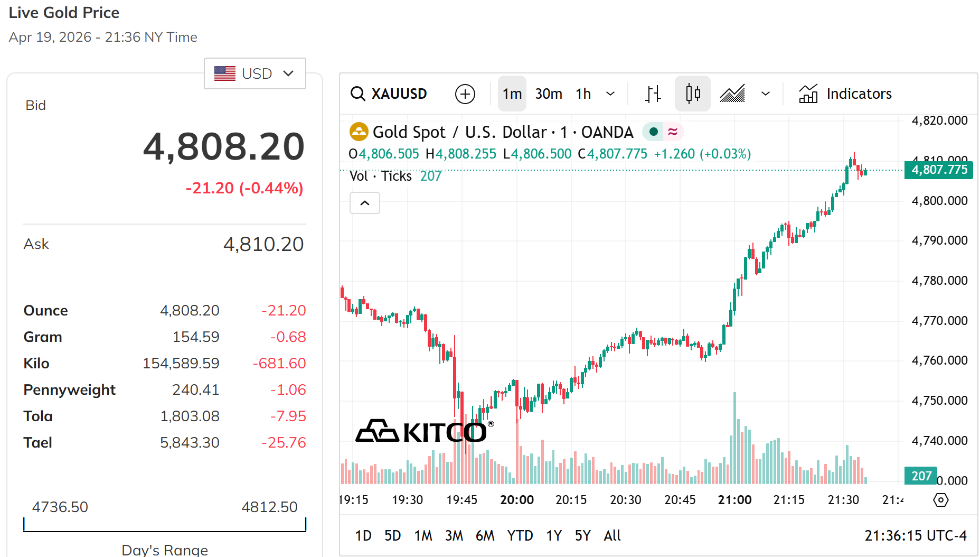
Task: Select the 1D date range
Action: pos(363,536)
